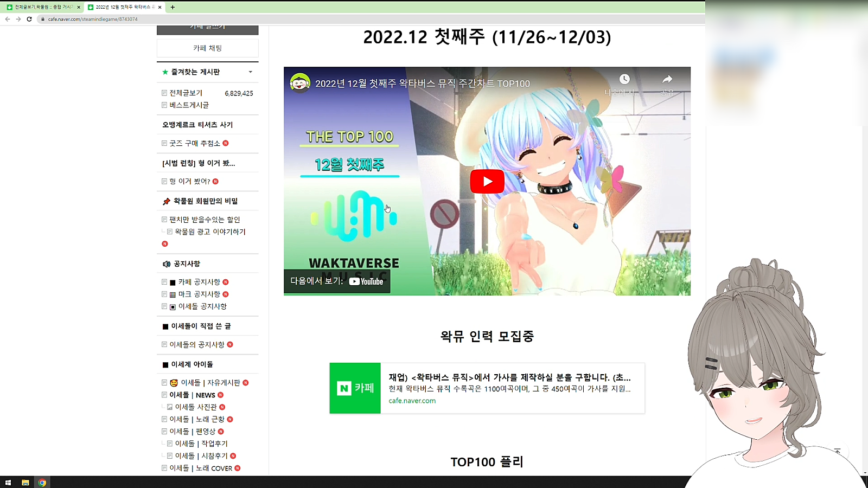Viewport: 868px width, 488px height.
Task: Switch to the '전체글보기,왁물원' browser tab
Action: pyautogui.click(x=43, y=7)
